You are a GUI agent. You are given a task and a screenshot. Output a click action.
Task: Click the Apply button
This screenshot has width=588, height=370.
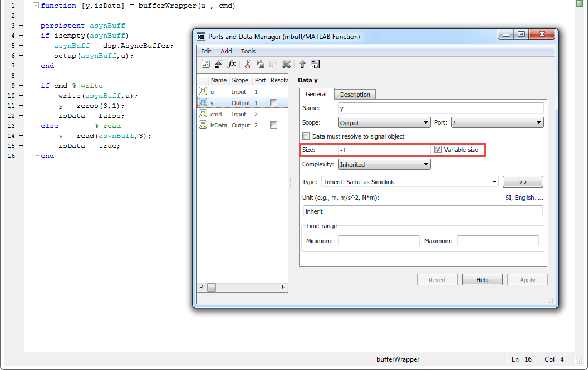527,280
